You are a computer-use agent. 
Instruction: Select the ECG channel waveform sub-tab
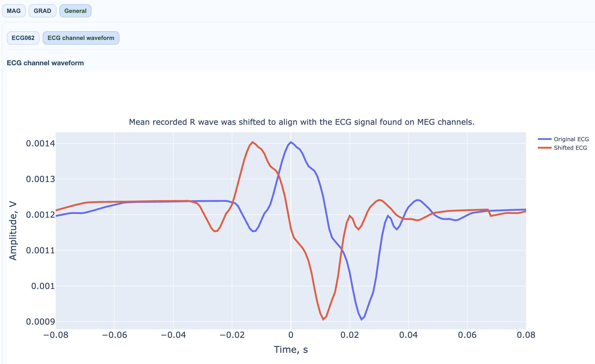[81, 38]
